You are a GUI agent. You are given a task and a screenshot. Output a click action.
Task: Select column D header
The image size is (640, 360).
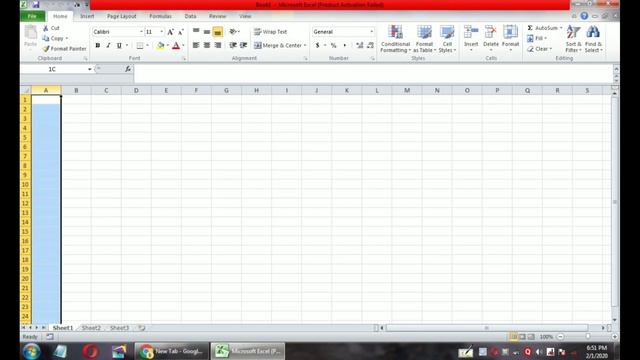tap(136, 90)
